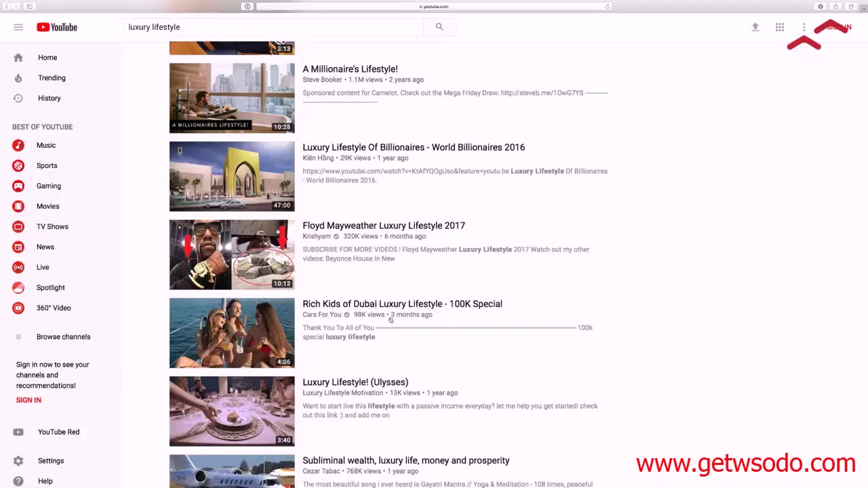Open the Cars For You channel link
The image size is (868, 488).
coord(322,314)
